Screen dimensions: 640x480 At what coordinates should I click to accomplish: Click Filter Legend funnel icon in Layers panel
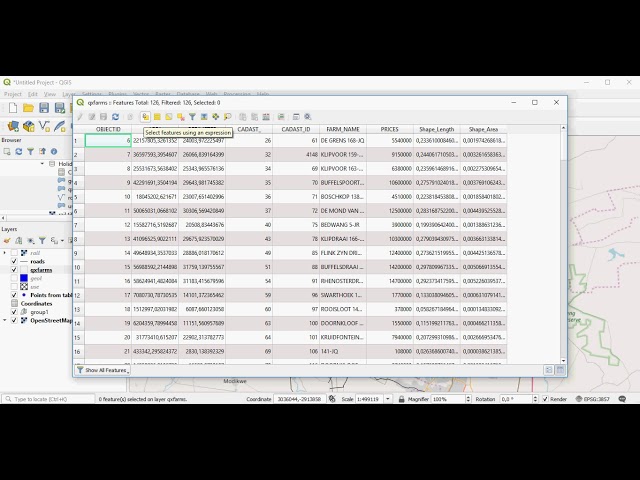click(42, 240)
